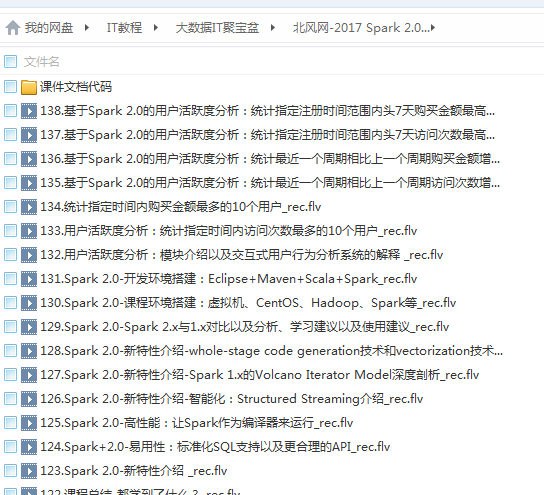
Task: Open file 137 头7天访问次数最高
Action: pos(267,135)
